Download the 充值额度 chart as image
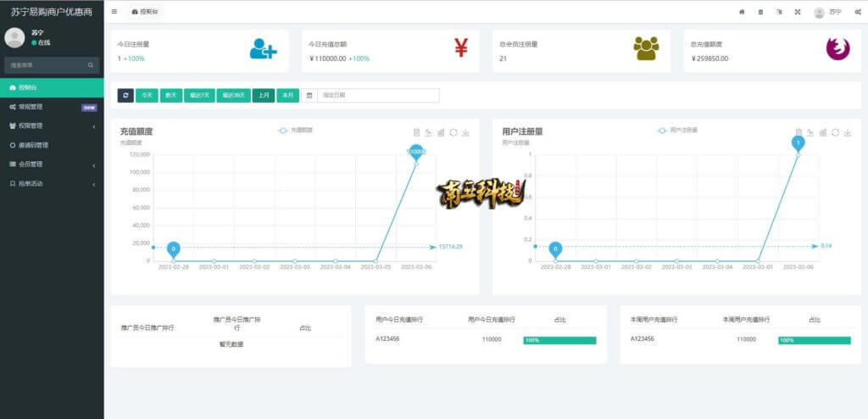868x419 pixels. click(465, 132)
